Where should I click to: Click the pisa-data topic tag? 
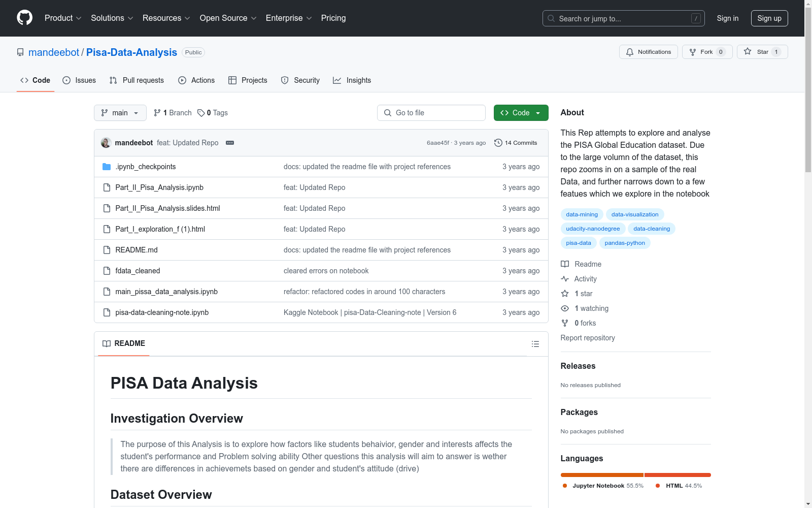coord(579,243)
